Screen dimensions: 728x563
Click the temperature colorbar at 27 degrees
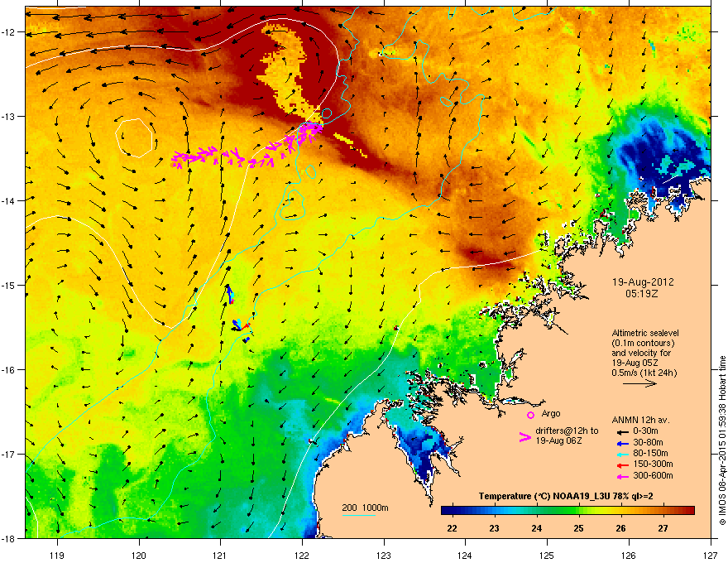point(663,511)
